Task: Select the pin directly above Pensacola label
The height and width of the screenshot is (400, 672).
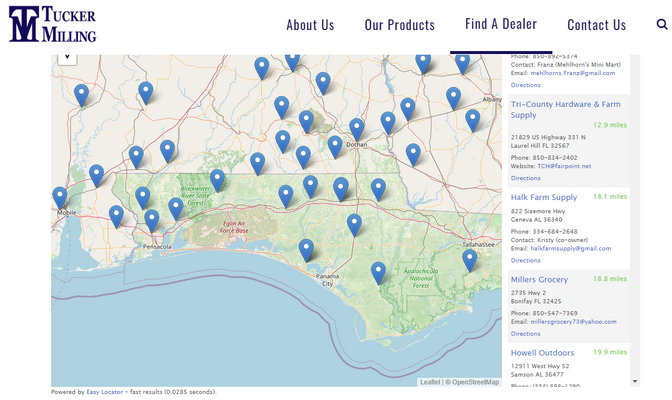Action: [152, 221]
